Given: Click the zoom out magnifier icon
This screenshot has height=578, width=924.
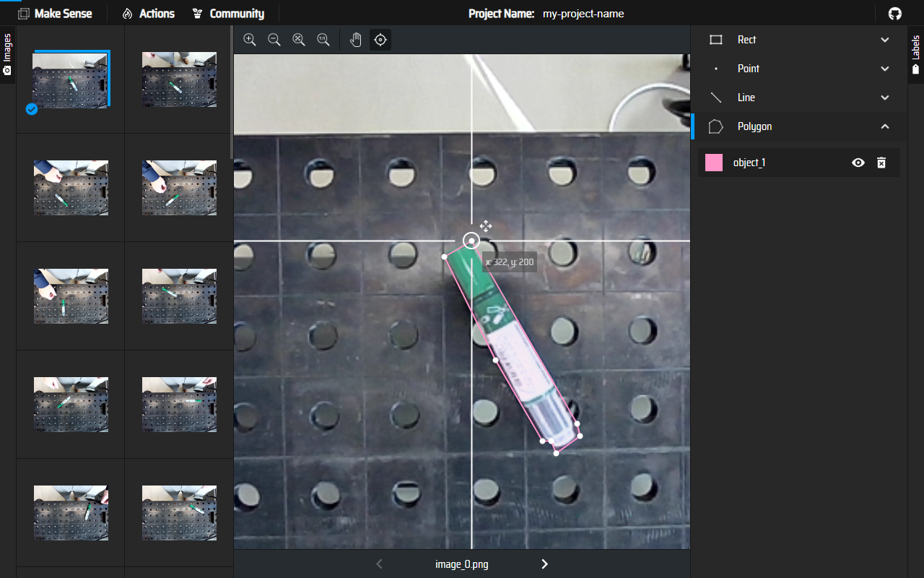Looking at the screenshot, I should 274,40.
